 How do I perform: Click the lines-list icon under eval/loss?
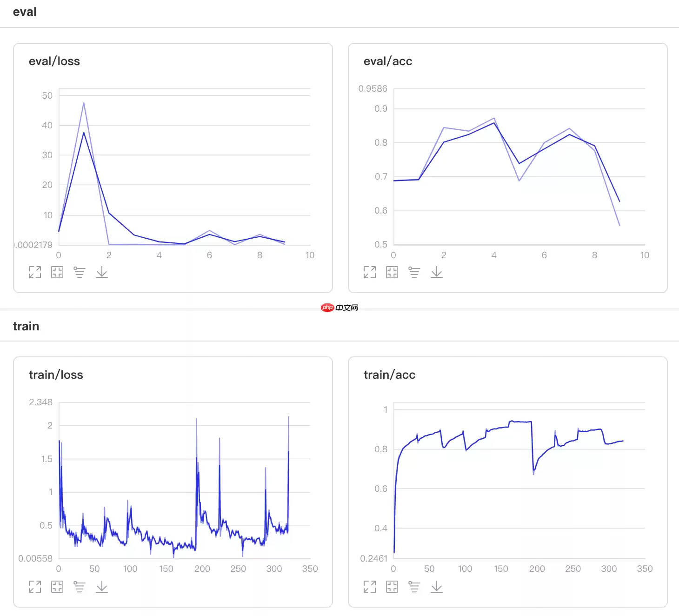point(80,272)
